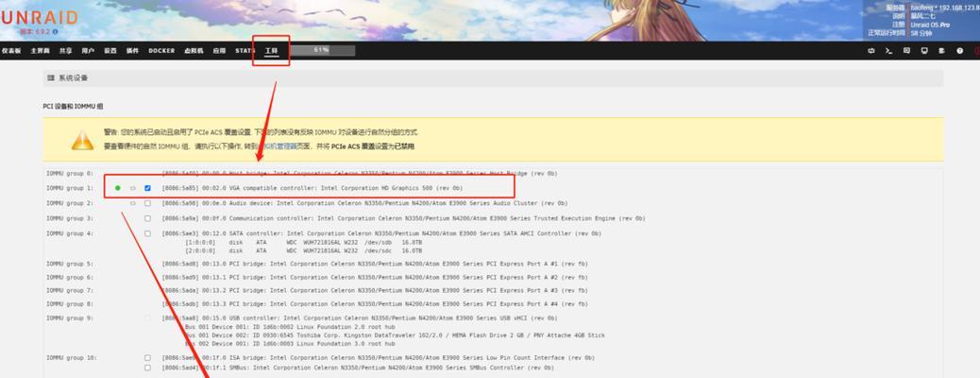Follow the VM manager link in the warning
The image size is (980, 378).
coord(279,146)
